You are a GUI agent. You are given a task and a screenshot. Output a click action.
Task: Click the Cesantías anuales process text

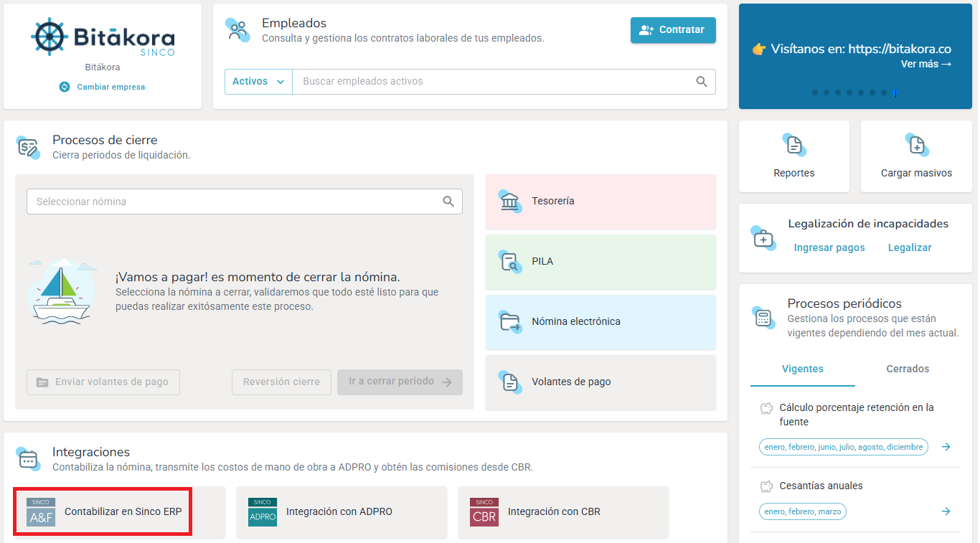(x=821, y=486)
